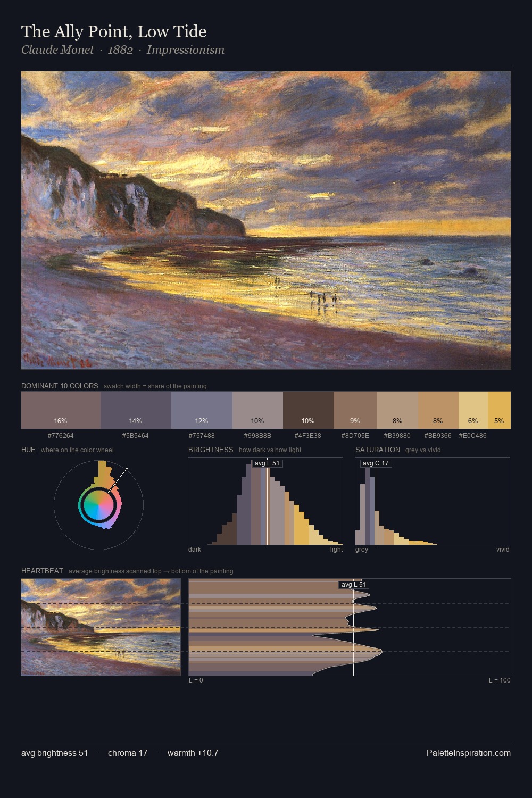Click the hex code #757488
532x798 pixels.
point(202,436)
